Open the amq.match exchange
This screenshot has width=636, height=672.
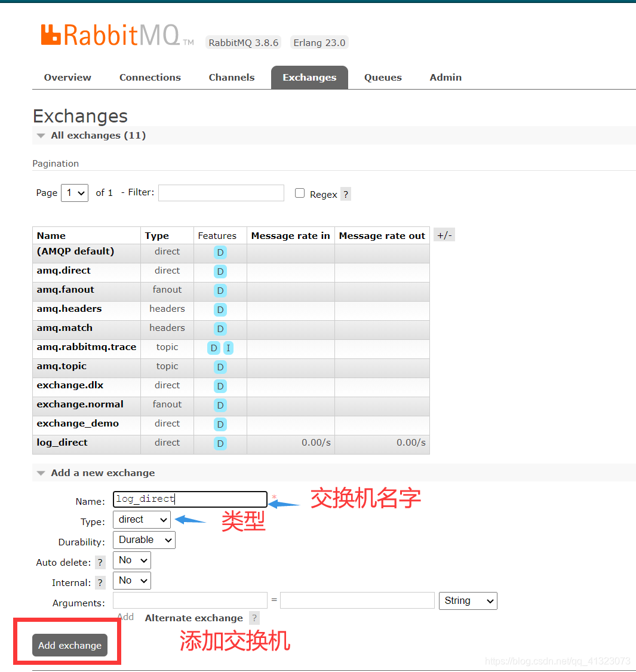point(64,328)
